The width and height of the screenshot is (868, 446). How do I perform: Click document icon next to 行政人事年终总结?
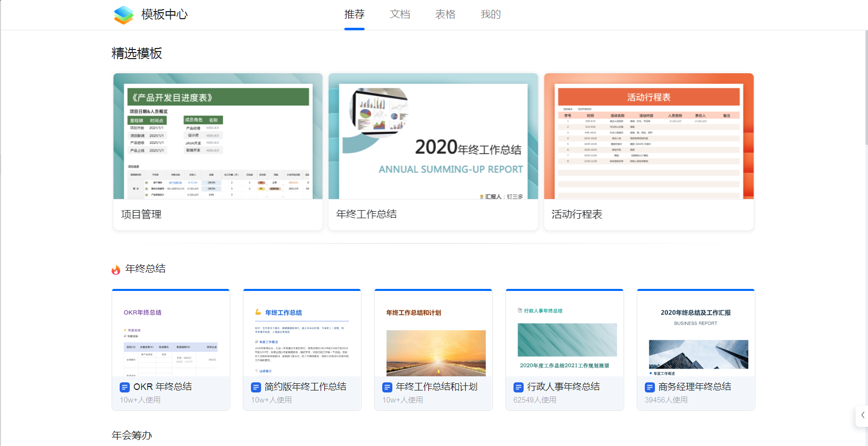tap(519, 387)
